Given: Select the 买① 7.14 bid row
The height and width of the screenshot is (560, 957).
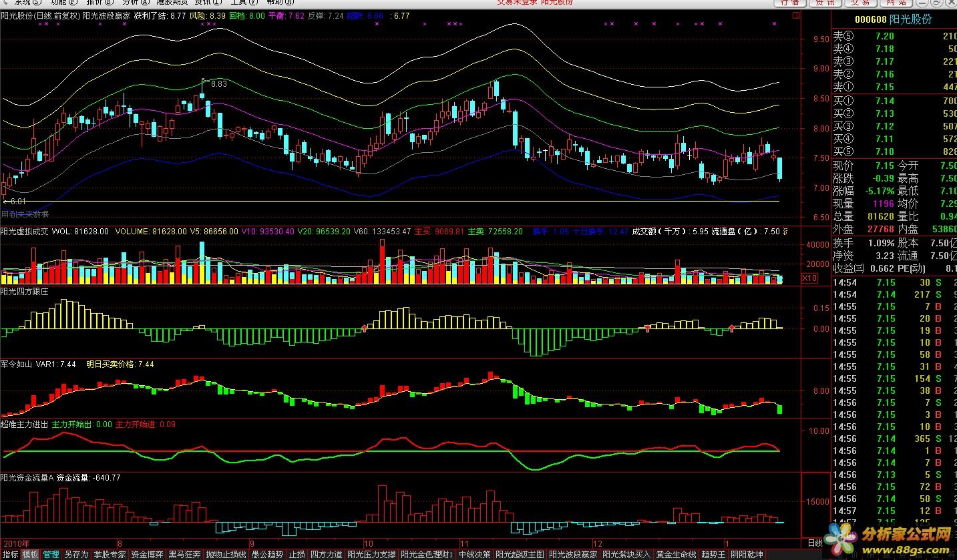Looking at the screenshot, I should click(x=894, y=101).
